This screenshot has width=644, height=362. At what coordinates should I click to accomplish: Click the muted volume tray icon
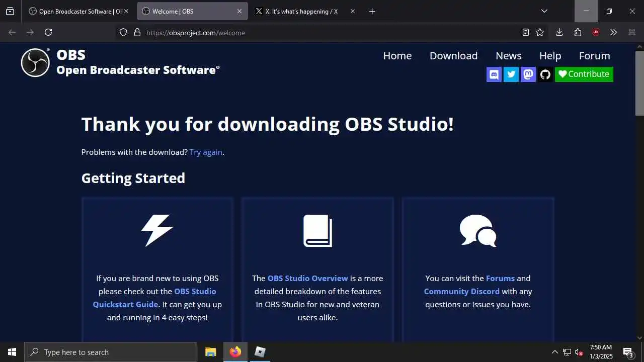pos(579,352)
